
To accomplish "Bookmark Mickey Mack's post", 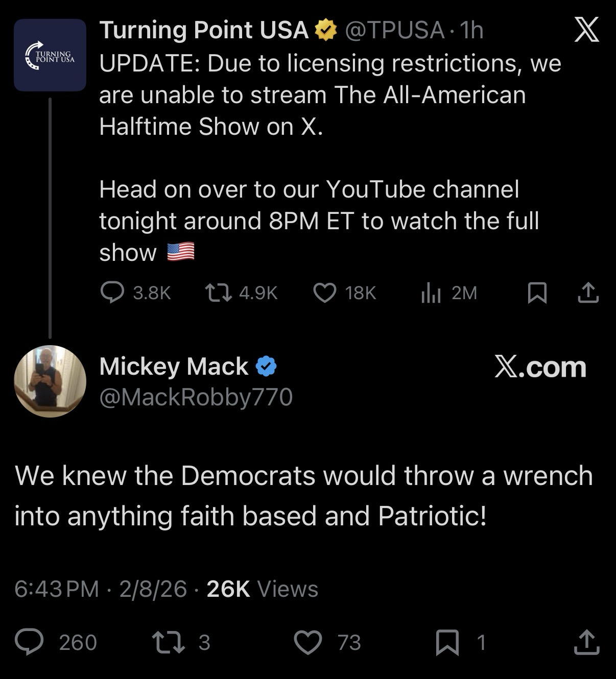I will click(447, 642).
